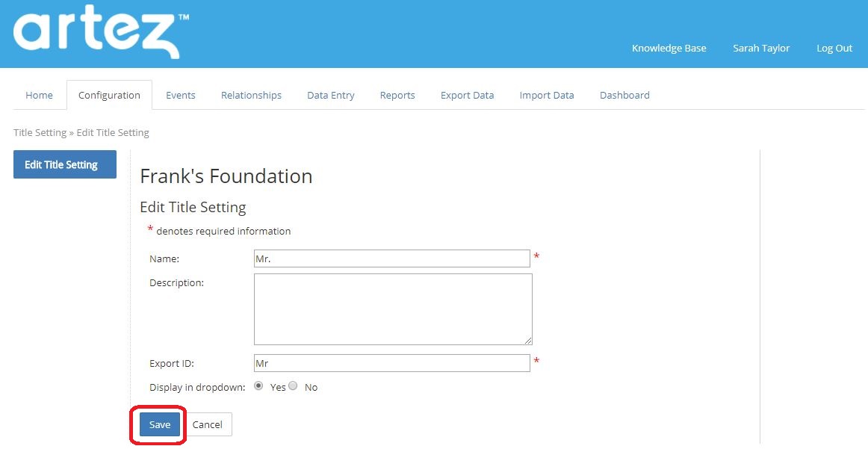
Task: Open the Data Entry tab
Action: (330, 95)
